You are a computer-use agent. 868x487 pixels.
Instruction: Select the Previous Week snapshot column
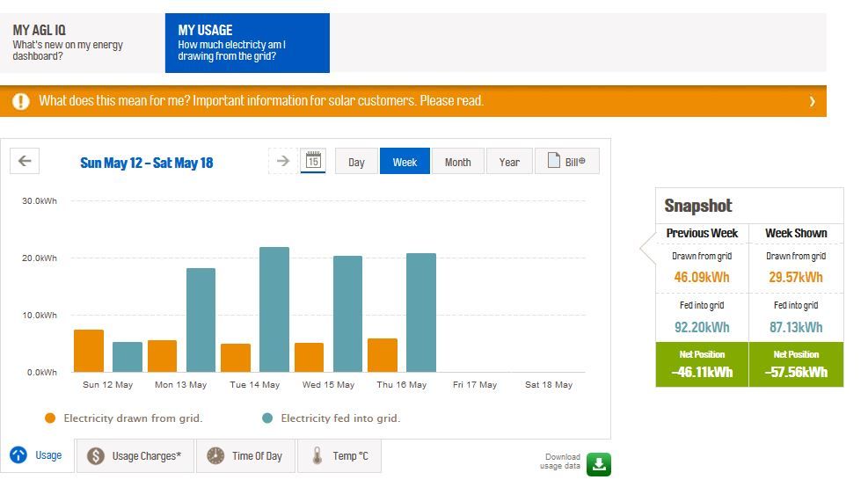tap(702, 233)
